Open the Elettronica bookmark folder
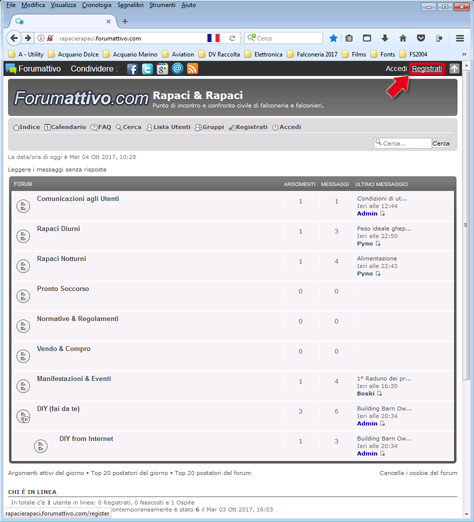This screenshot has height=522, width=474. tap(264, 54)
